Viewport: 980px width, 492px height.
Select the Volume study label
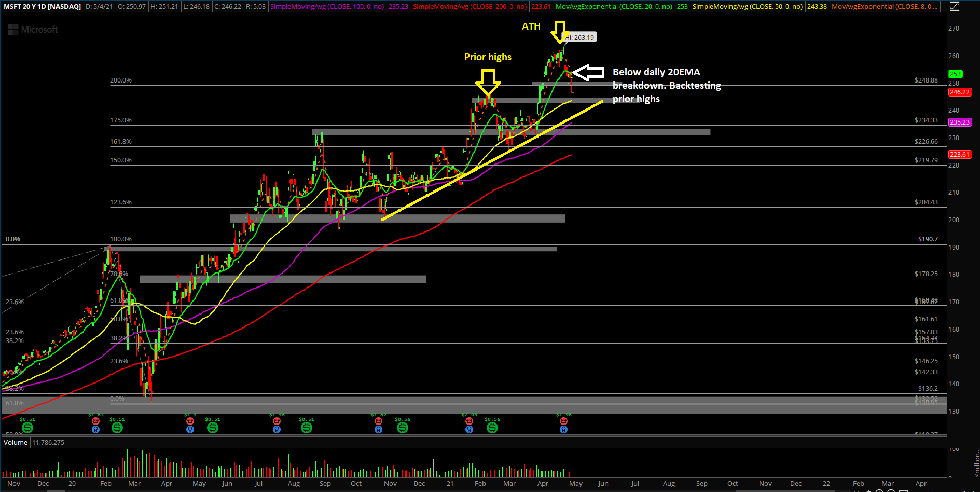coord(16,442)
